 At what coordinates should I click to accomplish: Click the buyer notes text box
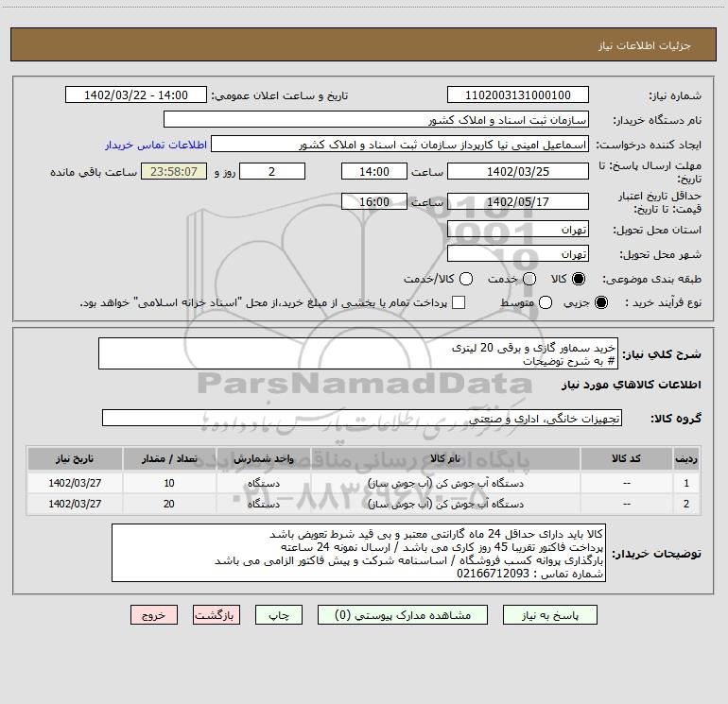359,553
